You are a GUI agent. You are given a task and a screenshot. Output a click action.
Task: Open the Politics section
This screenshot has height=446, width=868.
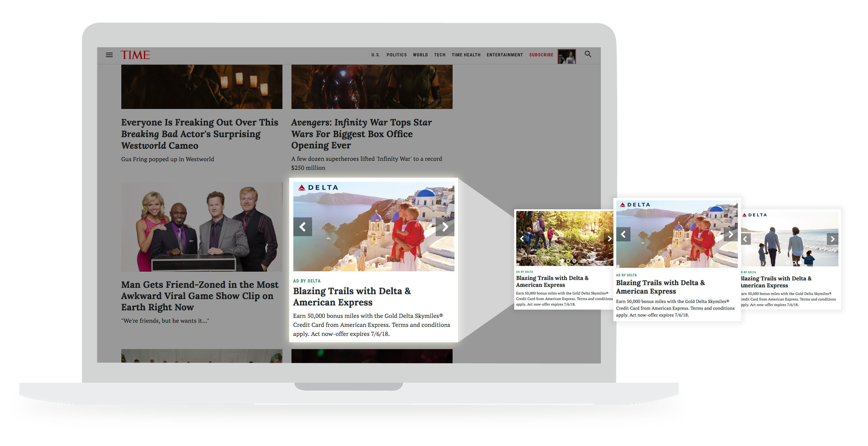[397, 55]
